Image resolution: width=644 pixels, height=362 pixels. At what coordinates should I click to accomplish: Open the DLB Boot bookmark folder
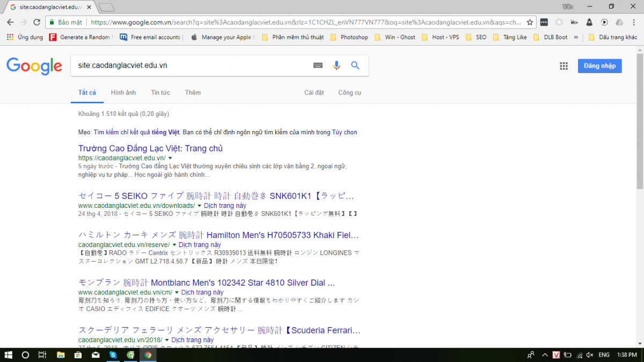pyautogui.click(x=551, y=37)
